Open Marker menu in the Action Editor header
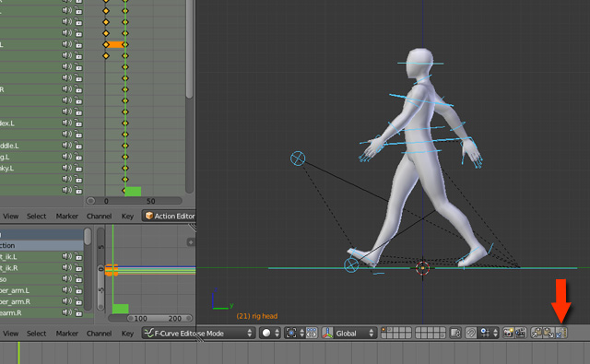This screenshot has height=364, width=590. coord(67,217)
